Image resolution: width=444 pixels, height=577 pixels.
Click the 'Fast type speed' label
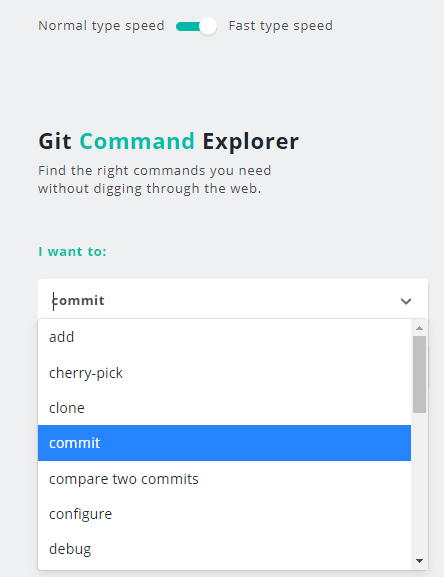coord(281,26)
